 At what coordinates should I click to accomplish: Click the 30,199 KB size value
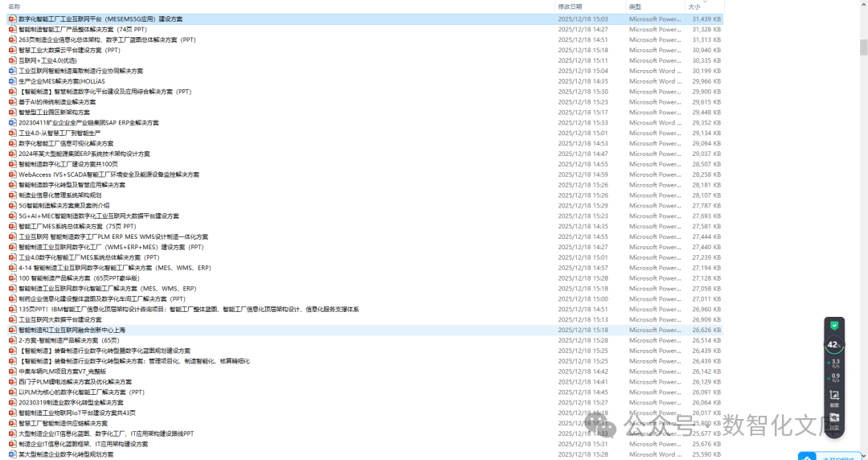coord(706,71)
